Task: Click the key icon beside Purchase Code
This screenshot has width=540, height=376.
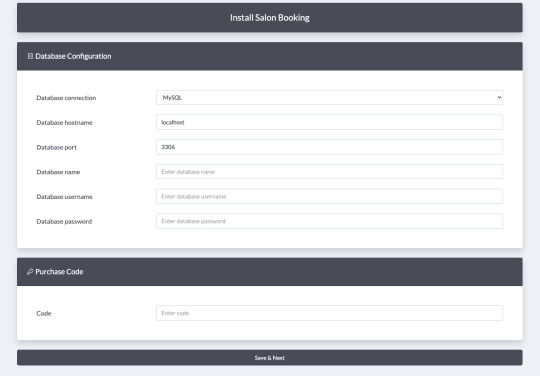Action: 30,271
